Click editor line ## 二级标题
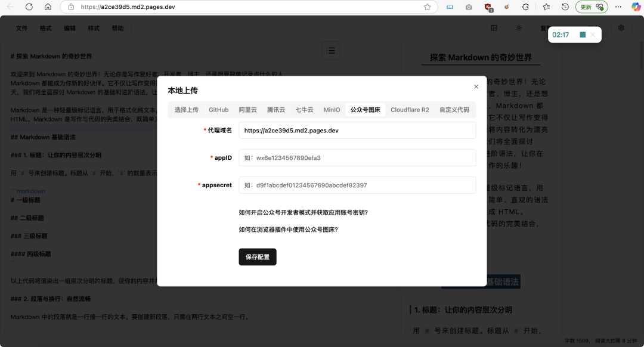Screen dimensions: 644x347 (x=27, y=218)
